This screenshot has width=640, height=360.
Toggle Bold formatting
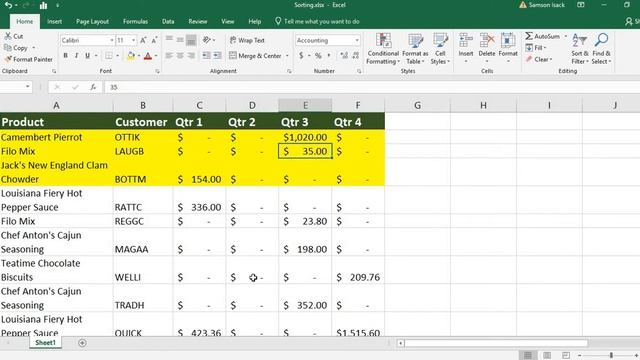coord(65,56)
